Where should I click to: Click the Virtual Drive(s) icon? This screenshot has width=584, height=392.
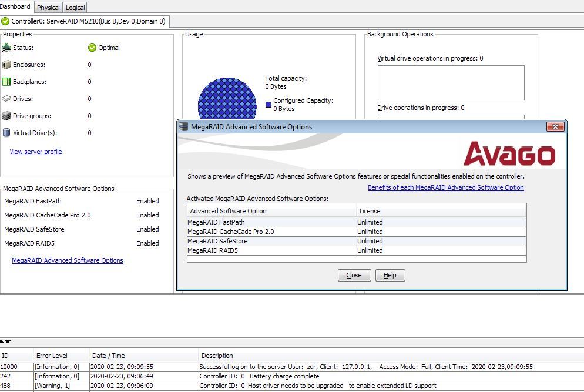pyautogui.click(x=6, y=133)
